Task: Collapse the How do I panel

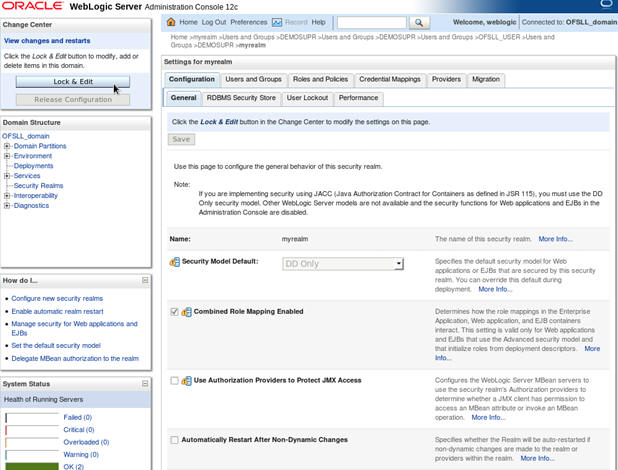Action: [x=145, y=280]
